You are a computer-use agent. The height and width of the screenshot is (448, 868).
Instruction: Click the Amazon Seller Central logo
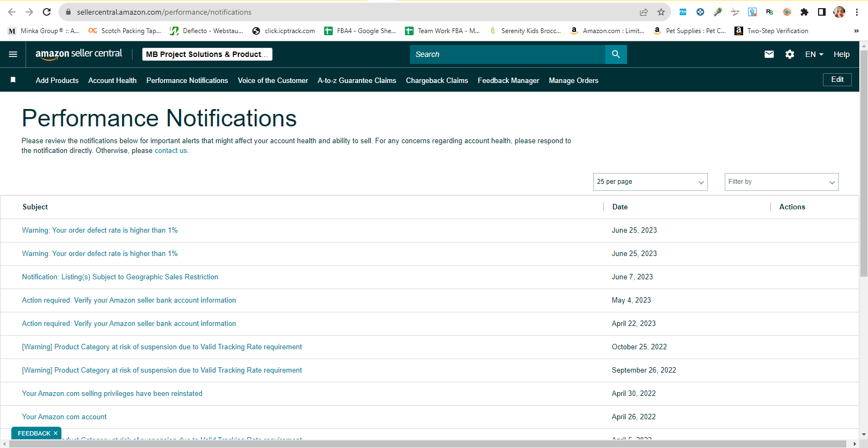(x=79, y=54)
